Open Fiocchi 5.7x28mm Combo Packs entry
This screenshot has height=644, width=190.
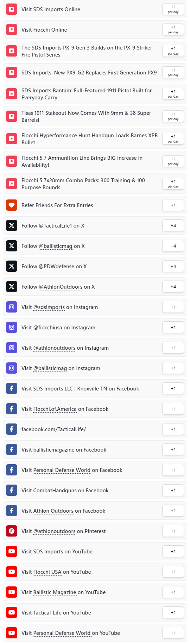click(95, 184)
